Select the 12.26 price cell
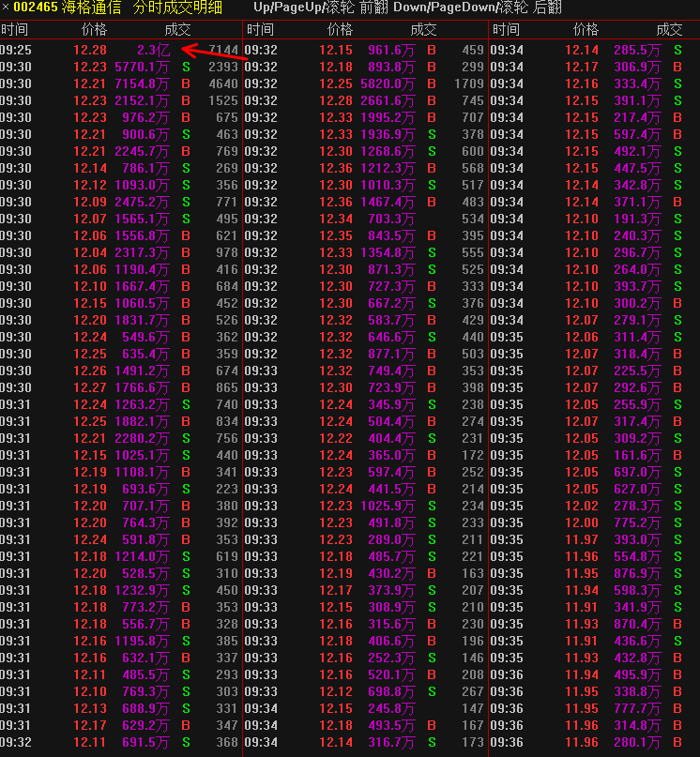Image resolution: width=700 pixels, height=757 pixels. coord(90,371)
